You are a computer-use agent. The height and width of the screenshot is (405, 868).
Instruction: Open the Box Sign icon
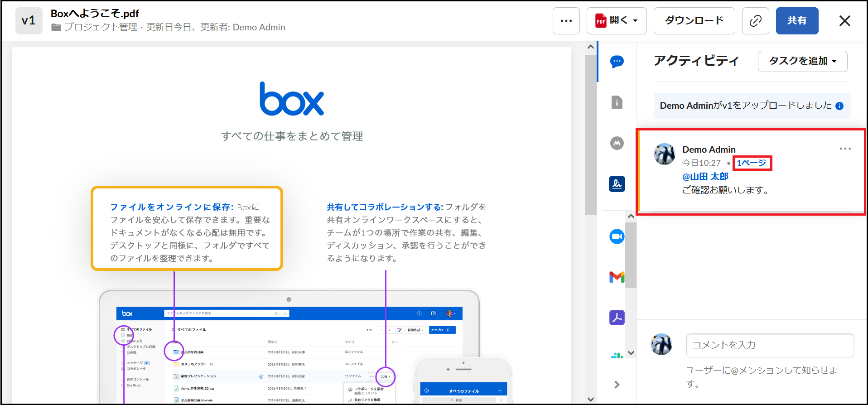point(617,184)
